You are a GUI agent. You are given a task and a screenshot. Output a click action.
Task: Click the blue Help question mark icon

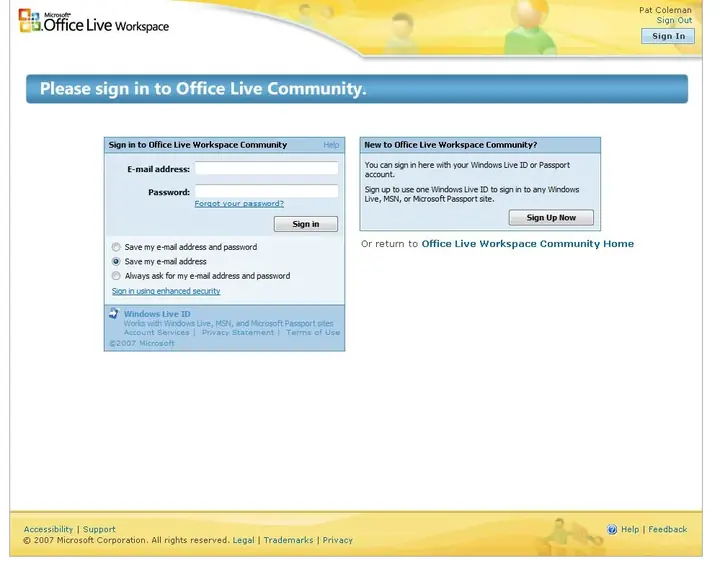[x=612, y=529]
